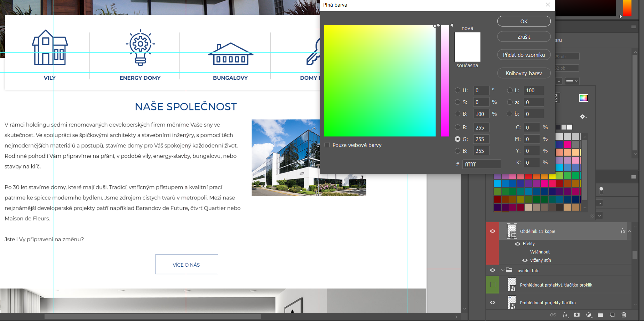644x321 pixels.
Task: Open the new adjustment layer icon menu
Action: (589, 315)
